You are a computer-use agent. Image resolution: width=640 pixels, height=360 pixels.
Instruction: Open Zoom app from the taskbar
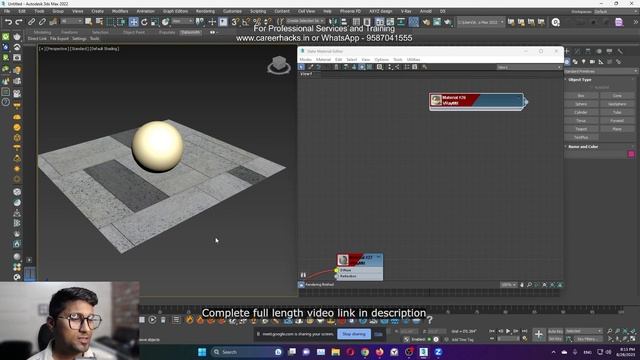[x=438, y=352]
